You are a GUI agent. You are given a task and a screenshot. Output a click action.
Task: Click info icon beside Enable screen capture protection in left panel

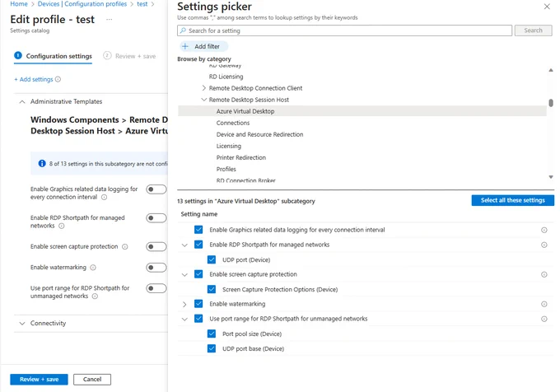(125, 247)
